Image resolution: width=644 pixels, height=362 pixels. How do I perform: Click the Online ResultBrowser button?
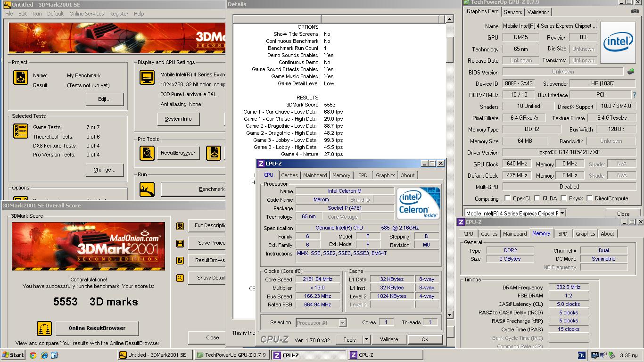[x=97, y=329]
